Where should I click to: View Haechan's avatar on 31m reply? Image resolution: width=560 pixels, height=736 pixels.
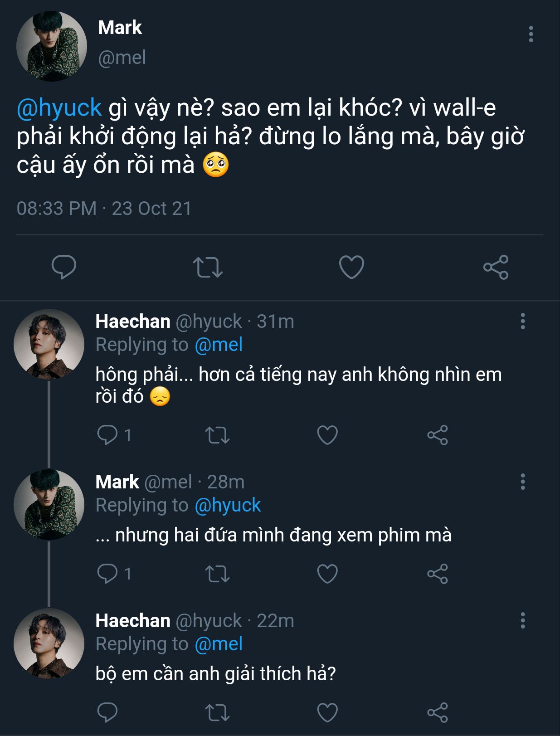click(x=49, y=344)
